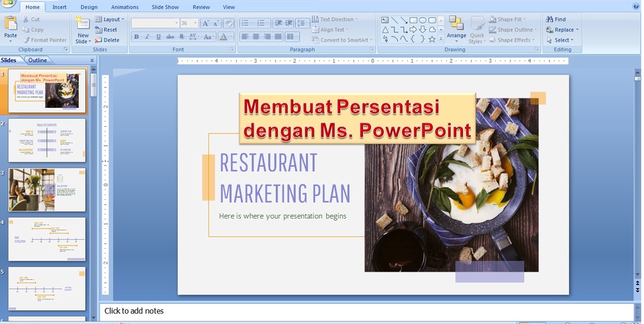Image resolution: width=644 pixels, height=324 pixels.
Task: Increase the font size
Action: pyautogui.click(x=205, y=23)
